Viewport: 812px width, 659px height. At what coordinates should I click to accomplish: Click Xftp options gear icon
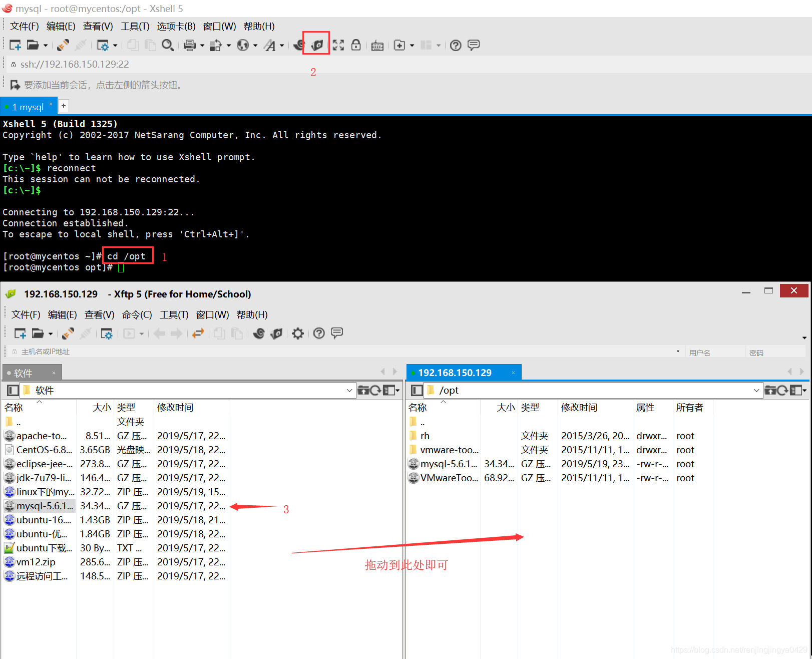[x=298, y=334]
